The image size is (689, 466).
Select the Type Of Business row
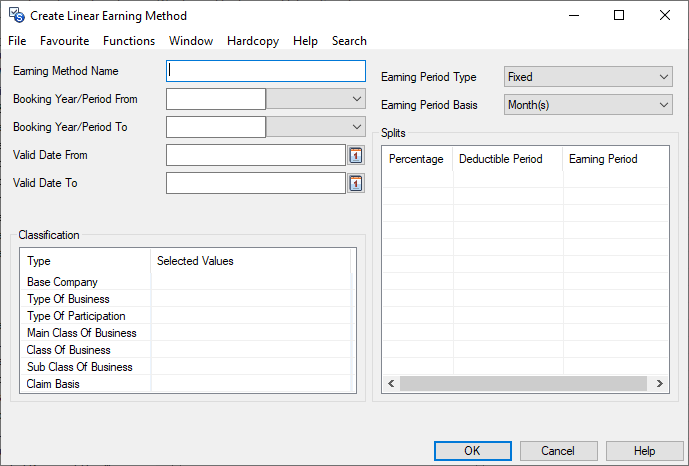pos(186,299)
